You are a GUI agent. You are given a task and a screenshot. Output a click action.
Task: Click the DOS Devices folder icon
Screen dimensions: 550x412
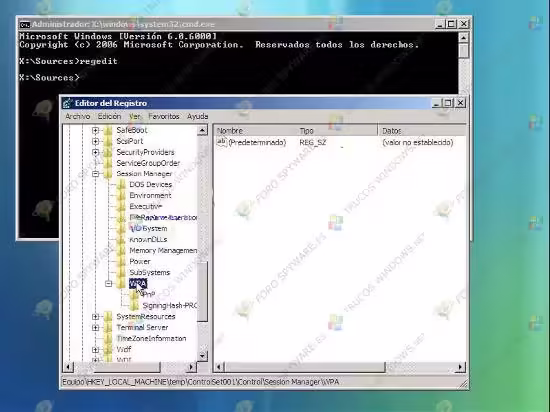point(121,184)
